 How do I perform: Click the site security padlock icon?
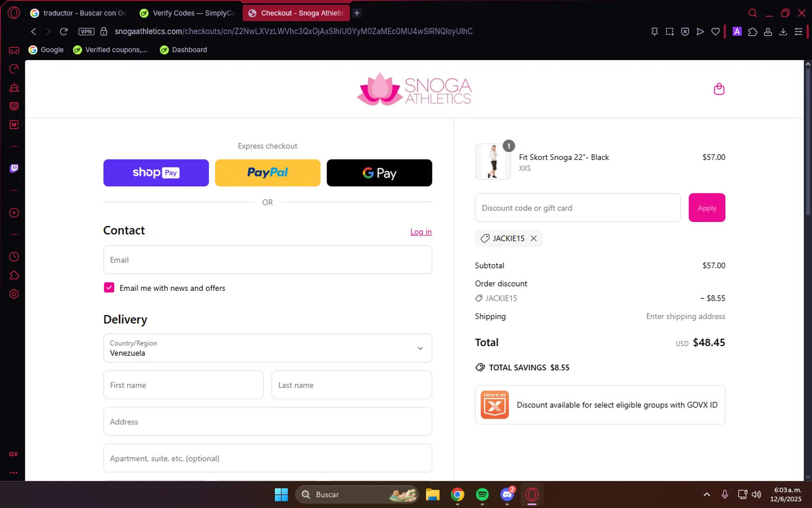(104, 31)
